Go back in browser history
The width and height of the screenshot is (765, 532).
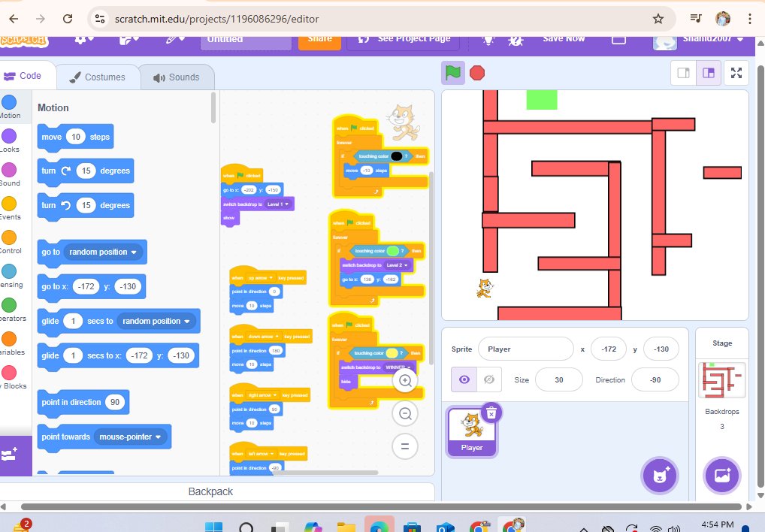14,19
